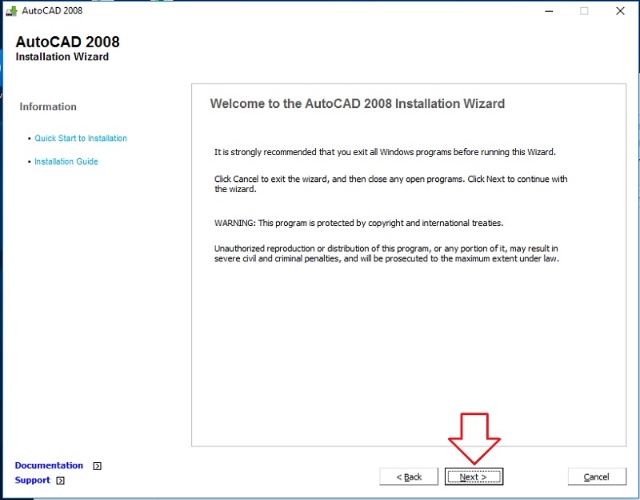Open Quick Start to Installation link

pyautogui.click(x=81, y=138)
